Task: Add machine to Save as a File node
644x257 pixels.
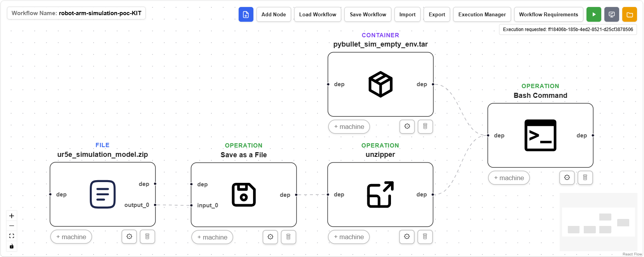Action: pos(212,237)
